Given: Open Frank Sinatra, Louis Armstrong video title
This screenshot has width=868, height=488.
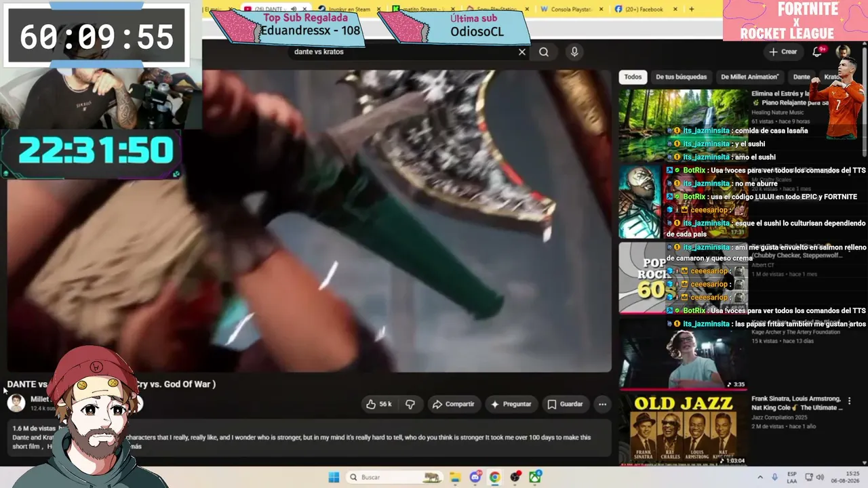Looking at the screenshot, I should coord(796,403).
